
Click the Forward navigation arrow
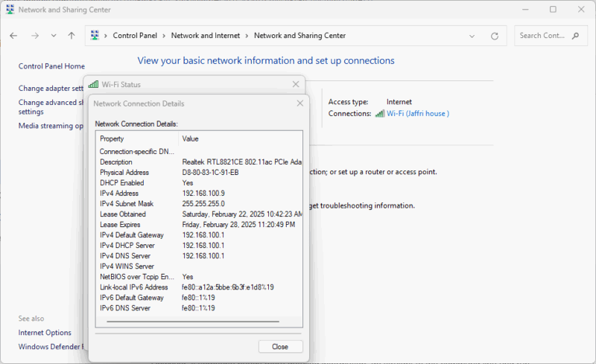click(34, 36)
